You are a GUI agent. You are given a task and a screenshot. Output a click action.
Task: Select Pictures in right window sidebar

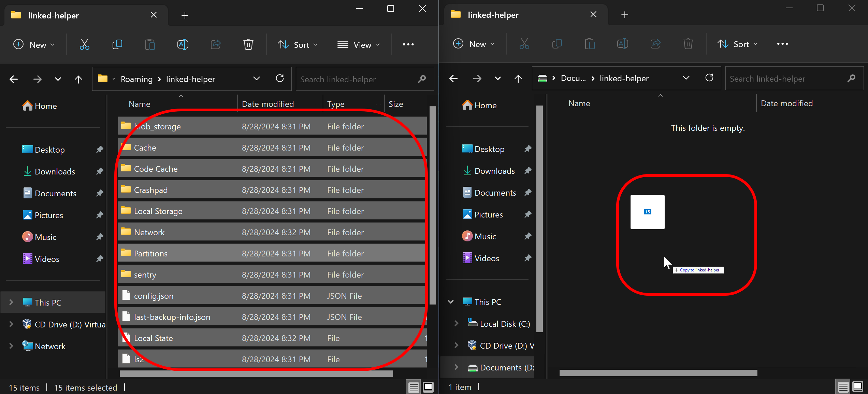click(489, 214)
